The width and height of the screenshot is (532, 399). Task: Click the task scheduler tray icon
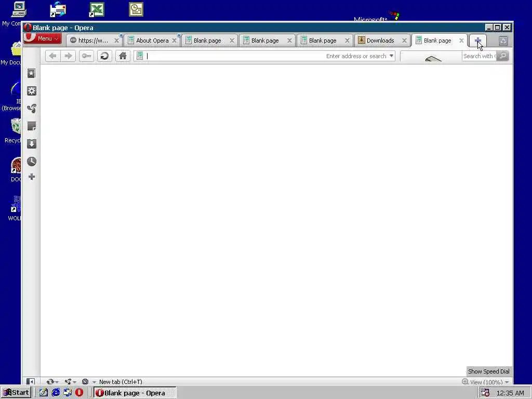485,393
